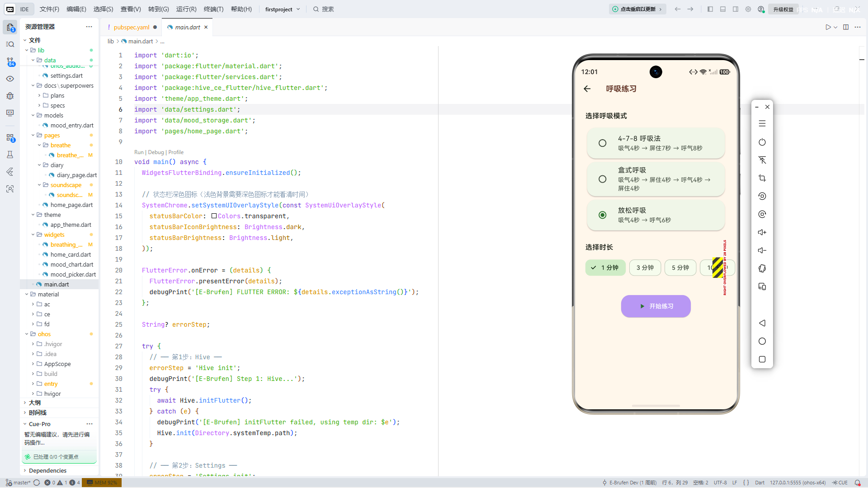The image size is (868, 488).
Task: Click the split editor icon
Action: click(x=846, y=27)
